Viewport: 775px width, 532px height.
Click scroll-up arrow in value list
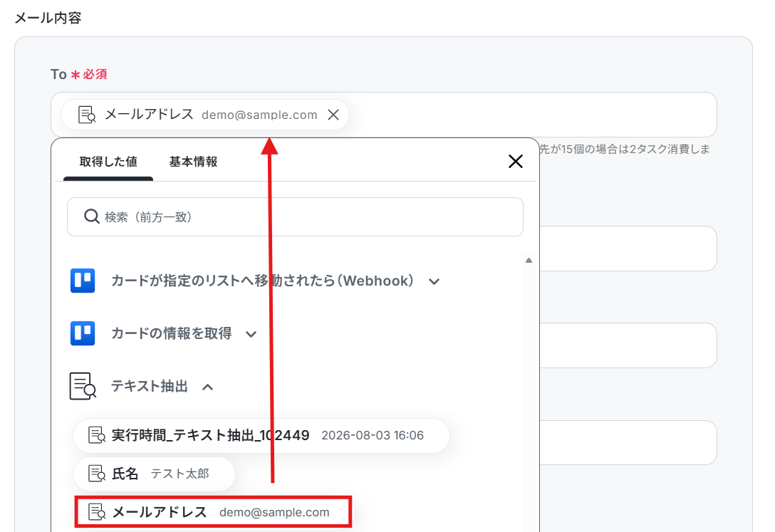(529, 261)
